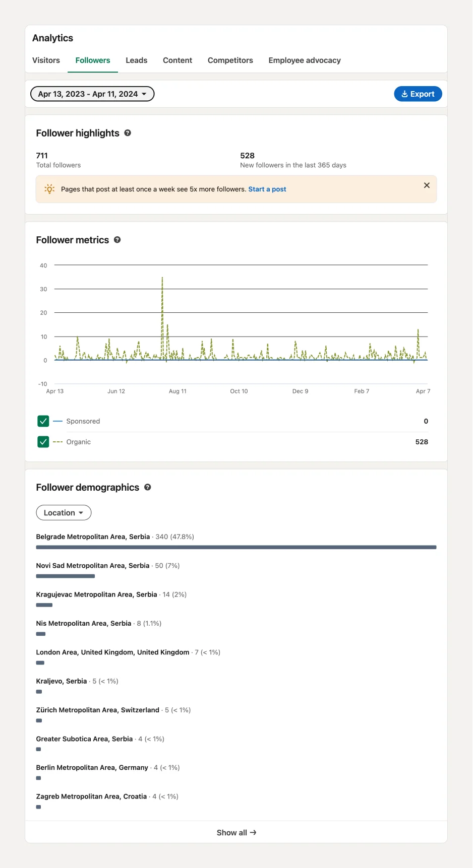
Task: Click the Export button
Action: [418, 94]
